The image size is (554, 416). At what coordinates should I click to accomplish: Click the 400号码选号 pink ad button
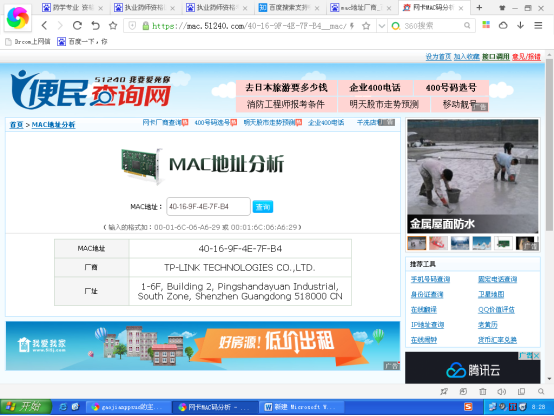(451, 87)
